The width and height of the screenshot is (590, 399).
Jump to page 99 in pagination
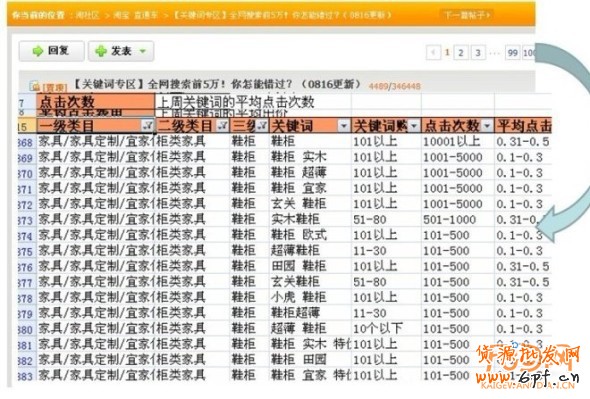[512, 52]
